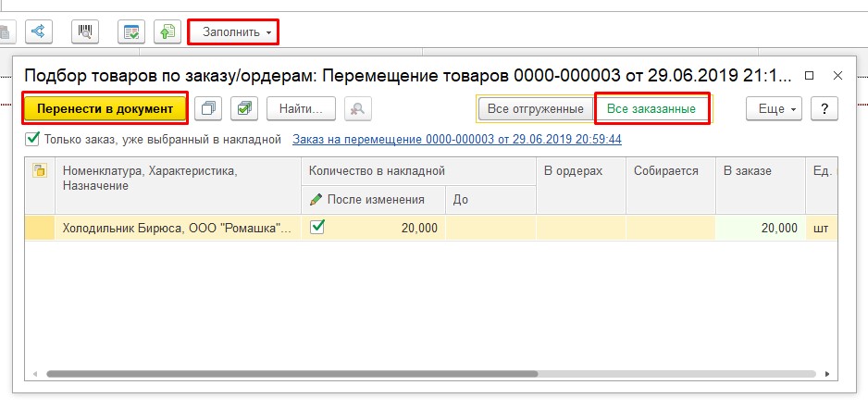Click the scrollbar left arrow
The image size is (868, 410).
tap(35, 374)
